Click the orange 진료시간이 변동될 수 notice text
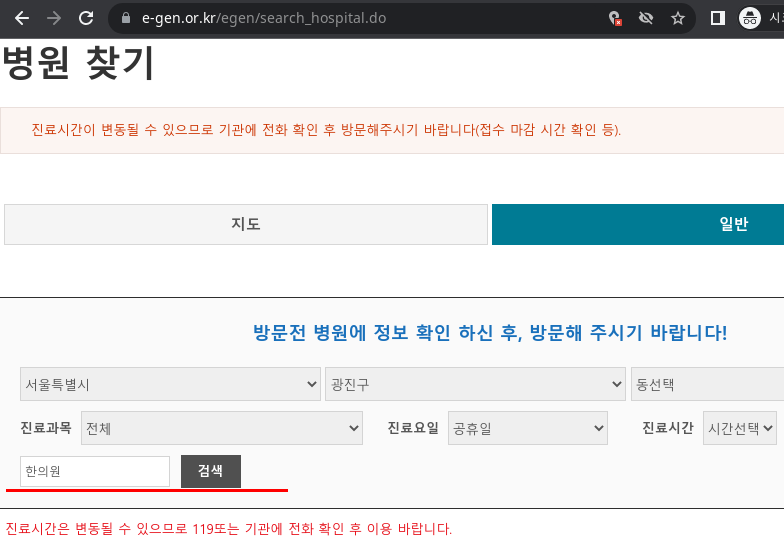 (x=326, y=130)
